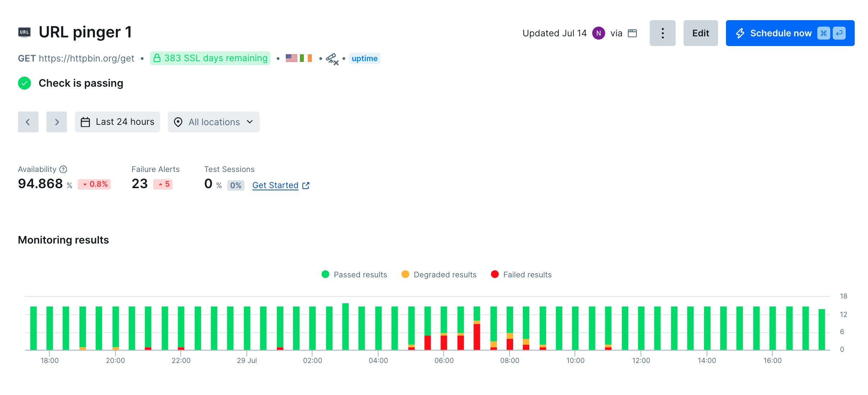Click the green SSL lock badge
This screenshot has width=868, height=395.
(x=210, y=58)
